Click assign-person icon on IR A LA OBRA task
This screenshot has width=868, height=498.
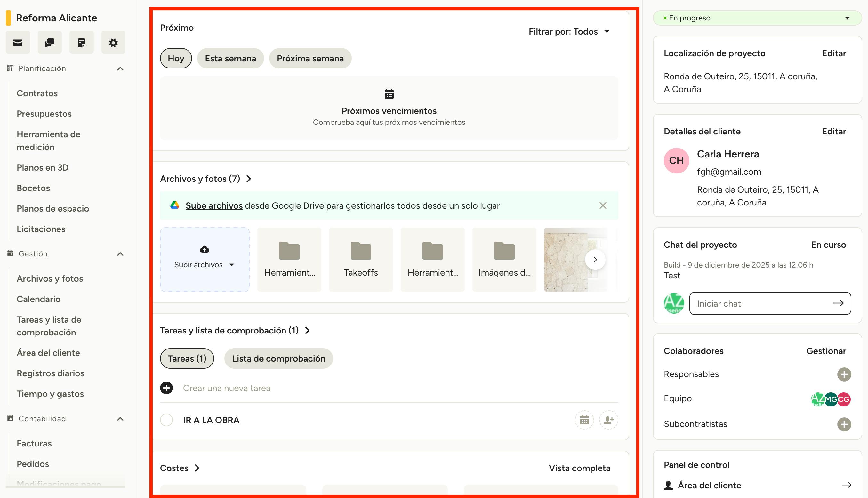click(x=608, y=420)
